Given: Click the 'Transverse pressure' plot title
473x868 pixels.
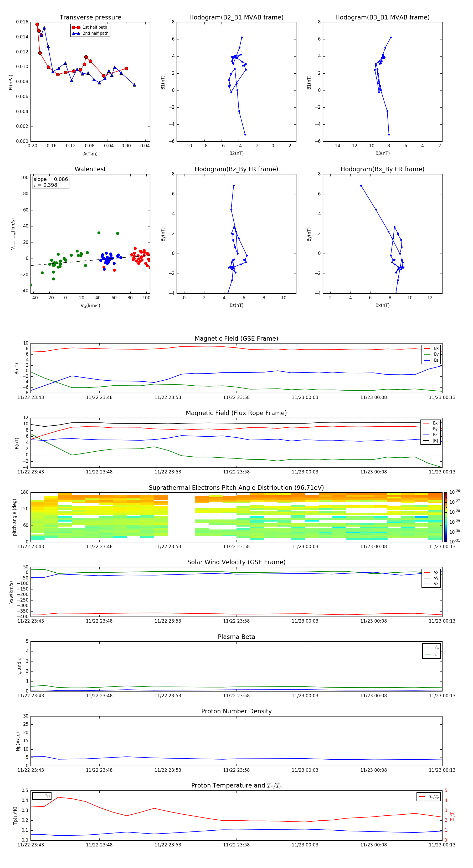Looking at the screenshot, I should click(x=90, y=18).
